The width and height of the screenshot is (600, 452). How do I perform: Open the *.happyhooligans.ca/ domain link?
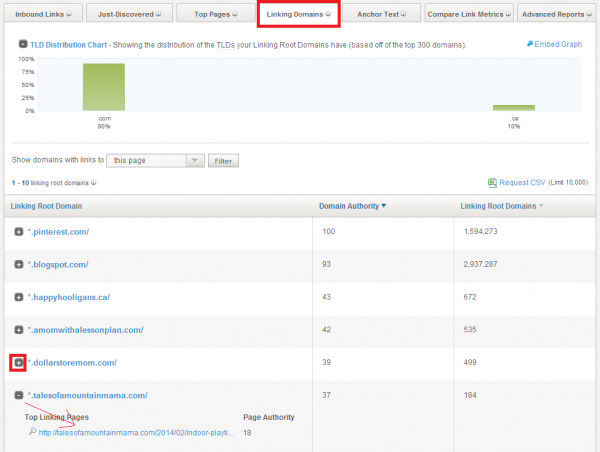coord(69,297)
